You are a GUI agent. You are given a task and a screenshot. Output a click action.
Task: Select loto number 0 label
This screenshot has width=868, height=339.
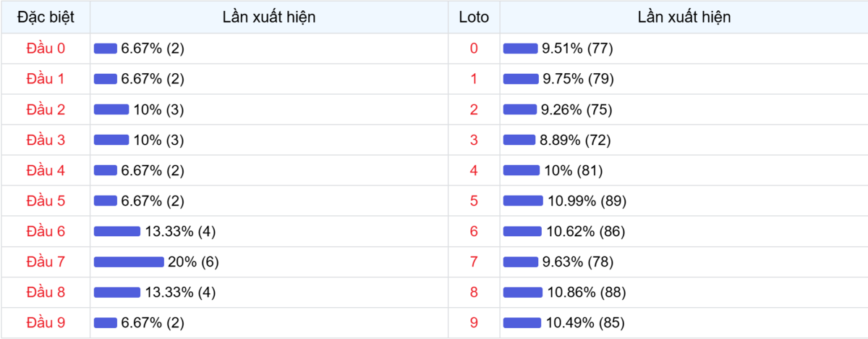[x=474, y=49]
